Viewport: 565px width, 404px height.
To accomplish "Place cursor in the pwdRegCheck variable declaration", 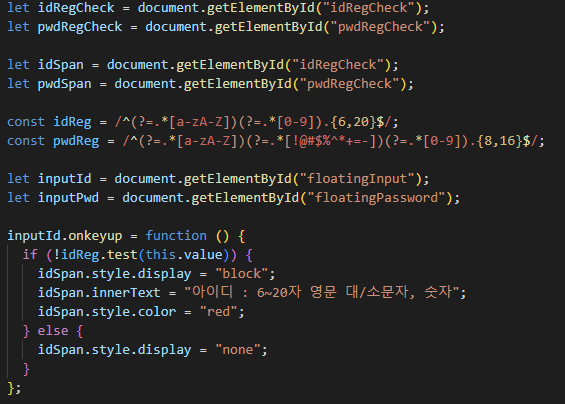I will click(x=80, y=27).
